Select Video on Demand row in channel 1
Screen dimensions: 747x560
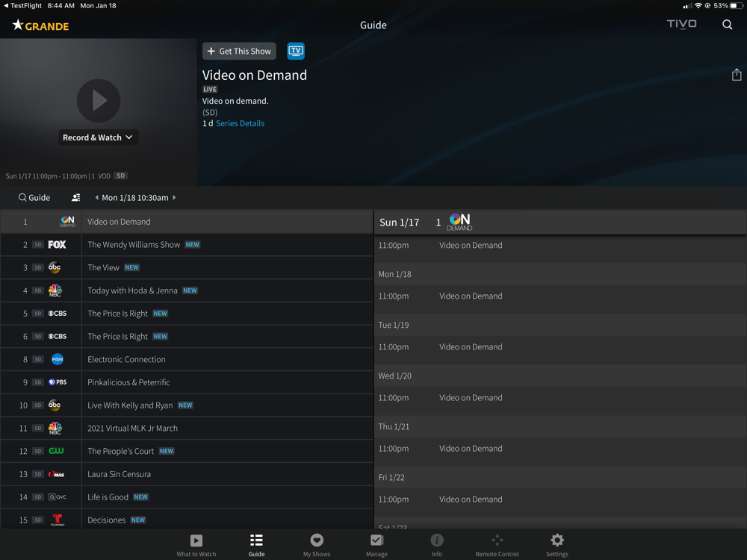pyautogui.click(x=227, y=222)
